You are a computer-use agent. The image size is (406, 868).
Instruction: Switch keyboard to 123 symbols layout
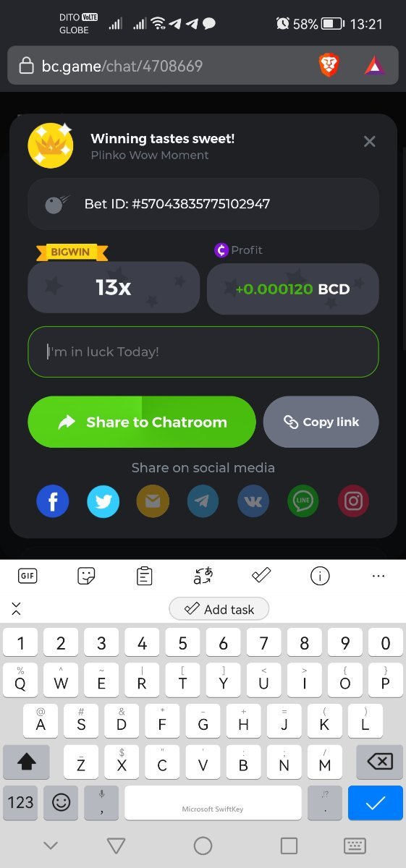[20, 802]
